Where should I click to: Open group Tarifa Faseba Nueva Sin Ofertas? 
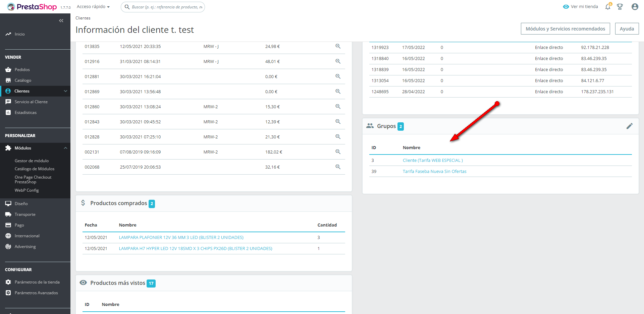point(435,171)
